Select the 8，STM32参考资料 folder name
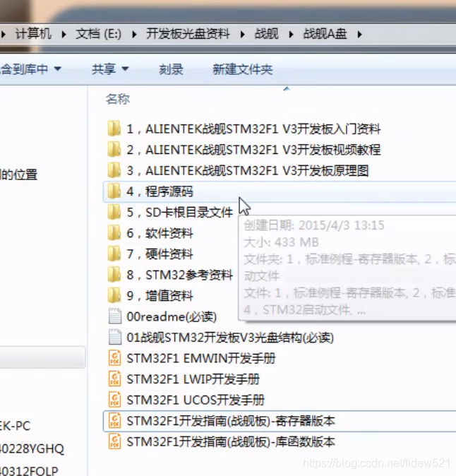 (x=179, y=275)
